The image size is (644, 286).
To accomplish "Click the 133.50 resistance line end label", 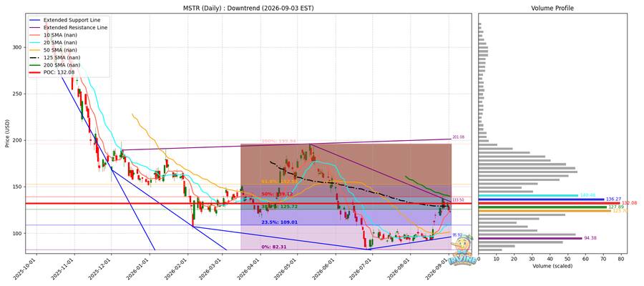I will pyautogui.click(x=457, y=200).
